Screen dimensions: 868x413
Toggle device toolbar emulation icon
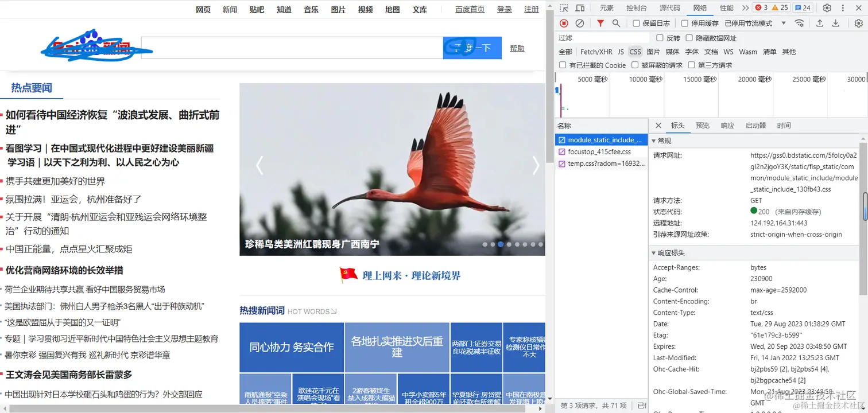580,8
